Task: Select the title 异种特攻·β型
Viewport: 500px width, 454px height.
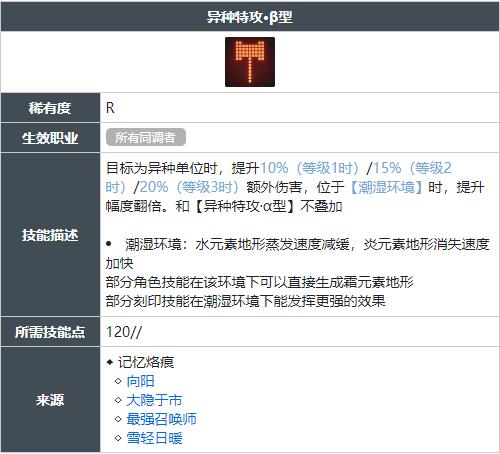Action: click(x=250, y=17)
